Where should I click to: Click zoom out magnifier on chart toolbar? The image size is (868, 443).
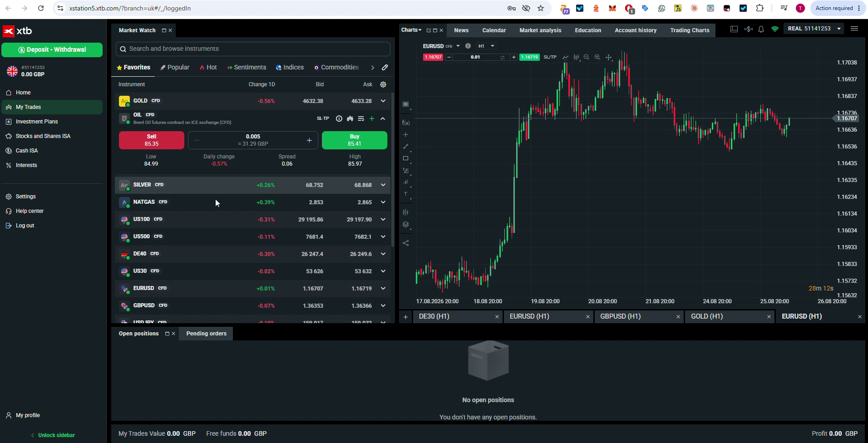[587, 57]
